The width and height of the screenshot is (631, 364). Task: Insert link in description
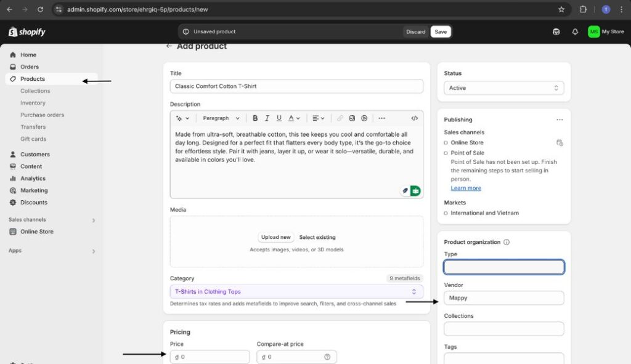[340, 118]
